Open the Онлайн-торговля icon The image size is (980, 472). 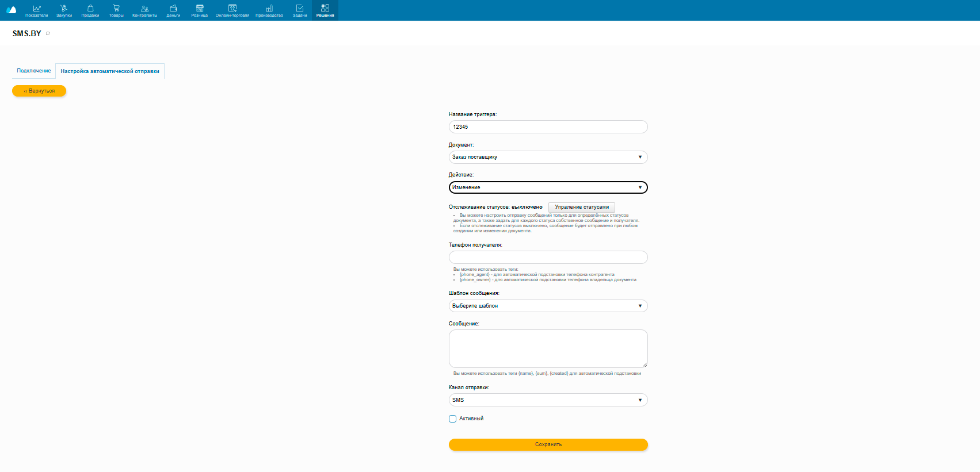coord(232,8)
